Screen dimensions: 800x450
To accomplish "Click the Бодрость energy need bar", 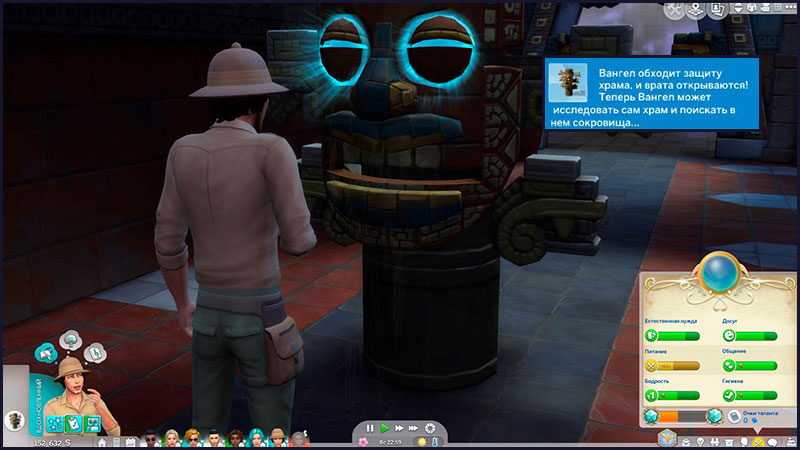I will tap(672, 395).
